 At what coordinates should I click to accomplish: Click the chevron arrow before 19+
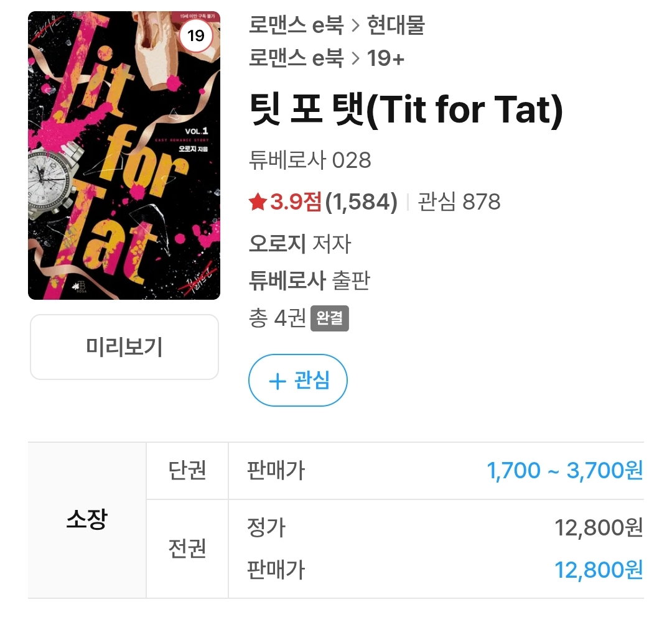pos(355,58)
